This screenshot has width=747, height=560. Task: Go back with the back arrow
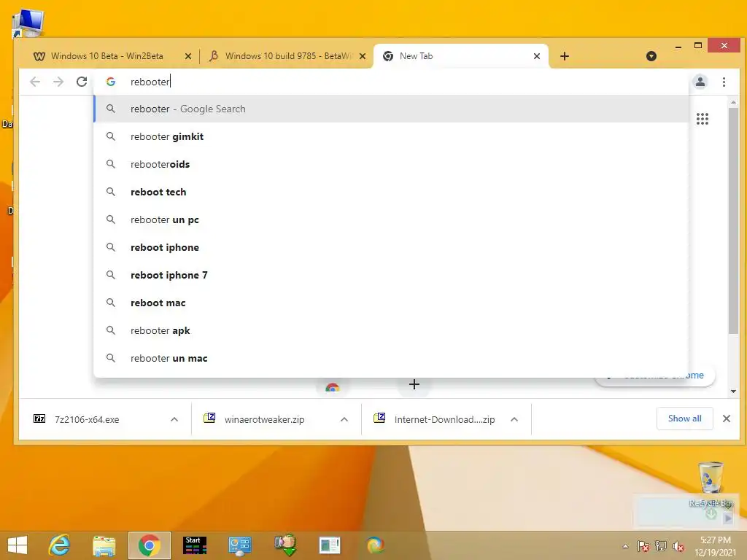tap(35, 82)
